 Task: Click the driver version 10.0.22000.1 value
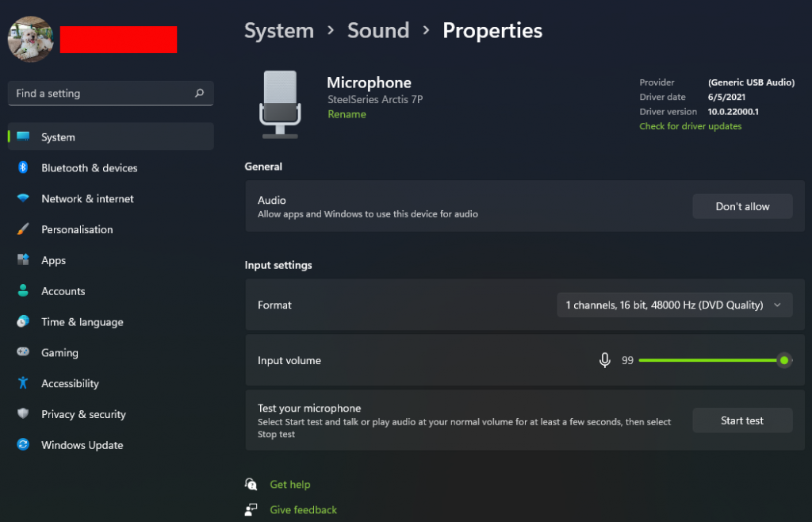pos(733,111)
